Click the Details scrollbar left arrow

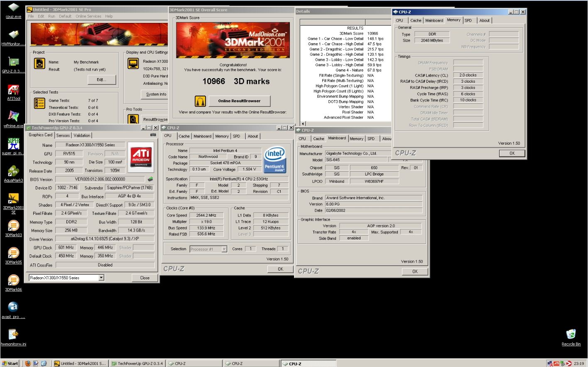[x=302, y=123]
